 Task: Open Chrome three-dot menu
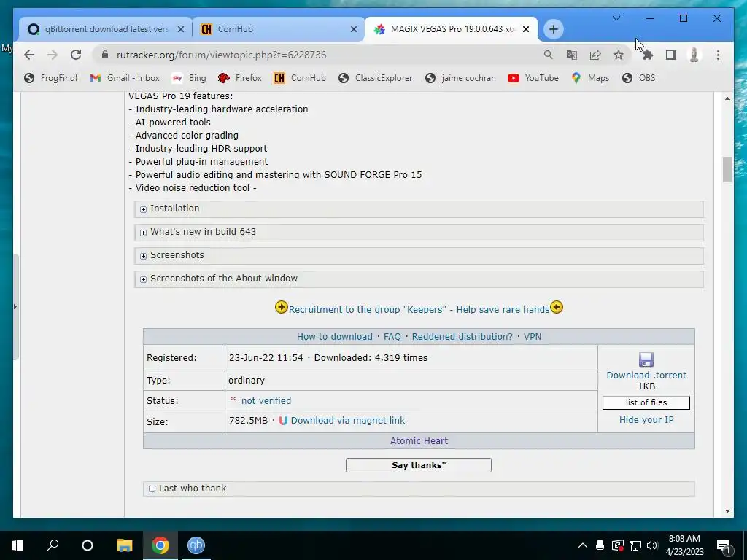718,55
